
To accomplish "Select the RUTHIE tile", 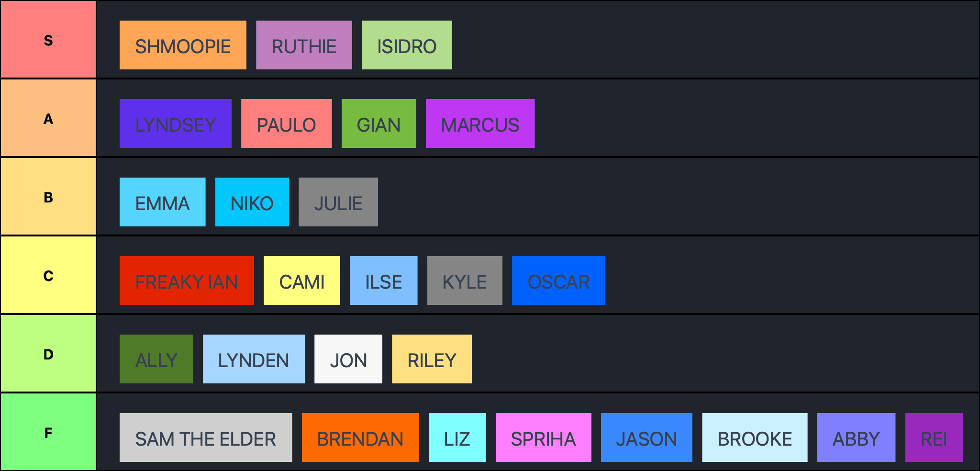I will 304,45.
